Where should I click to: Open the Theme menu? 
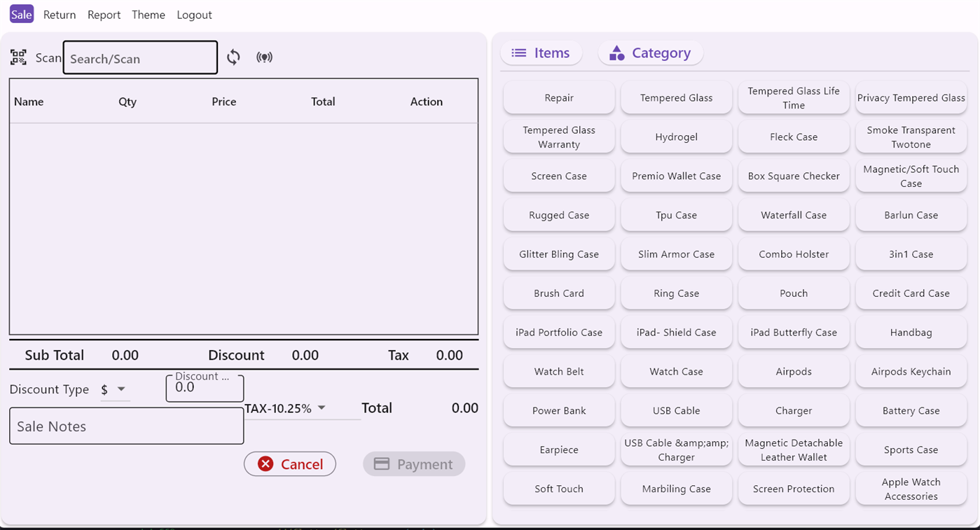(x=149, y=14)
